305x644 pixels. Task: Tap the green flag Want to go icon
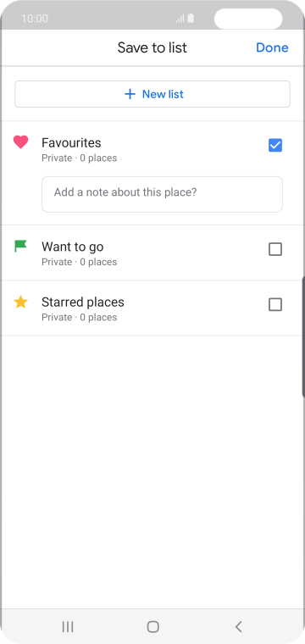20,246
